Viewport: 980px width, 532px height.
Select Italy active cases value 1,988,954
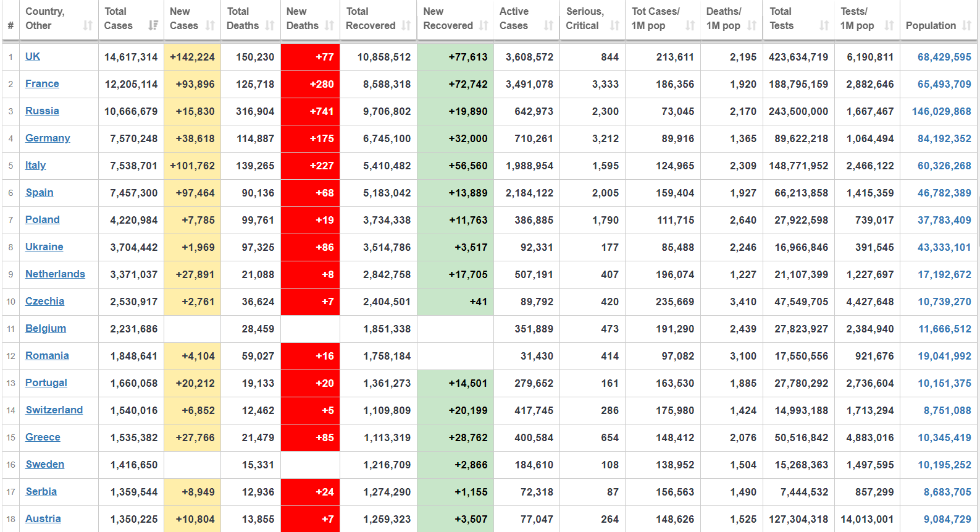[529, 166]
